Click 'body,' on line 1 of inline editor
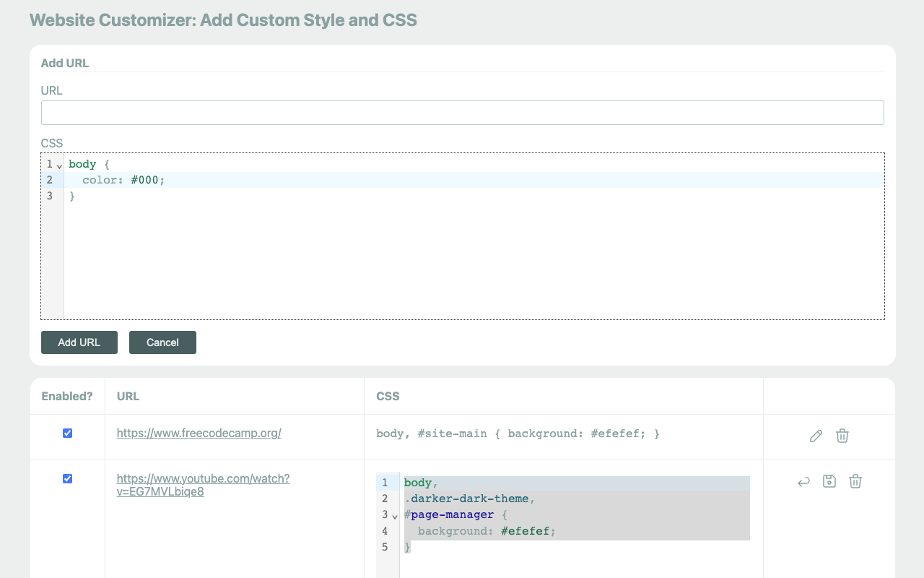Screen dimensions: 924x578 point(421,483)
